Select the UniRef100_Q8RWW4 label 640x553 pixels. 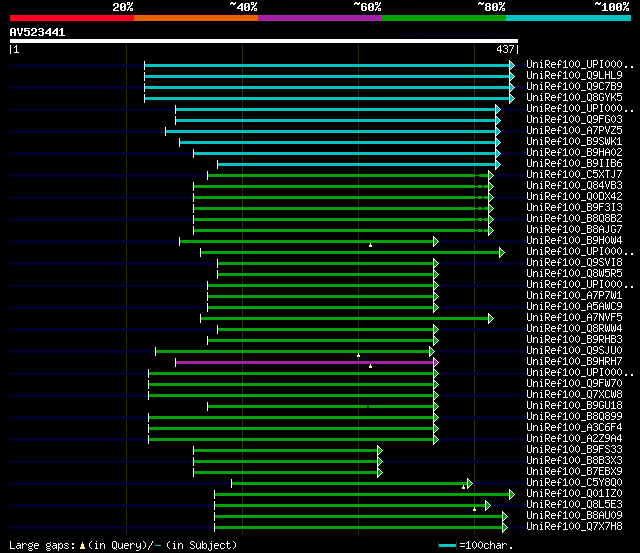click(574, 329)
